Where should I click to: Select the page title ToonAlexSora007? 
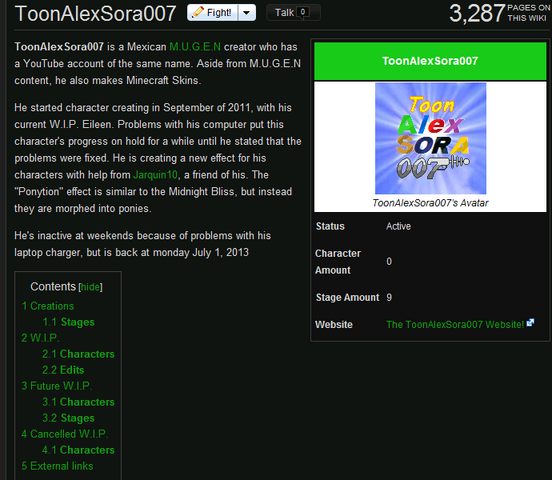pyautogui.click(x=95, y=13)
